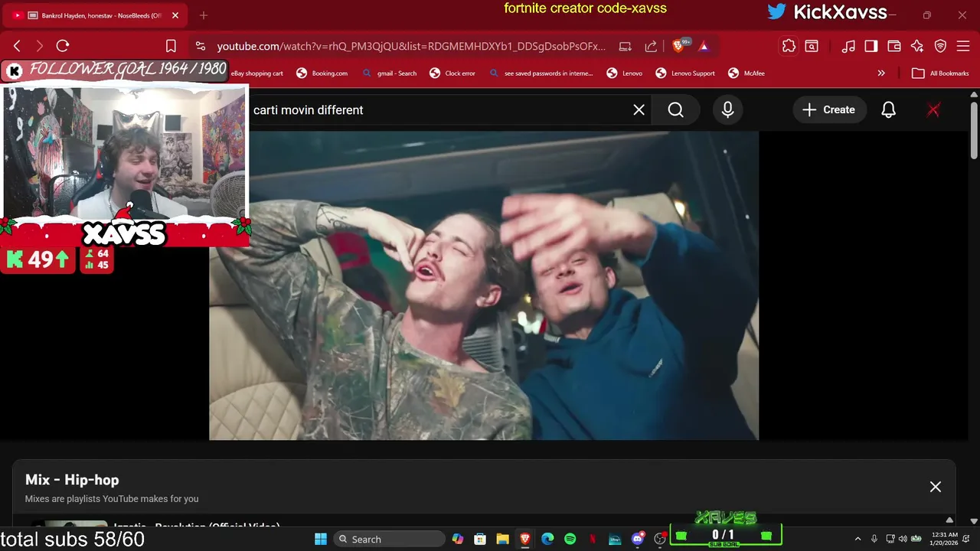Open Brave Rewards triangle icon

pyautogui.click(x=704, y=47)
